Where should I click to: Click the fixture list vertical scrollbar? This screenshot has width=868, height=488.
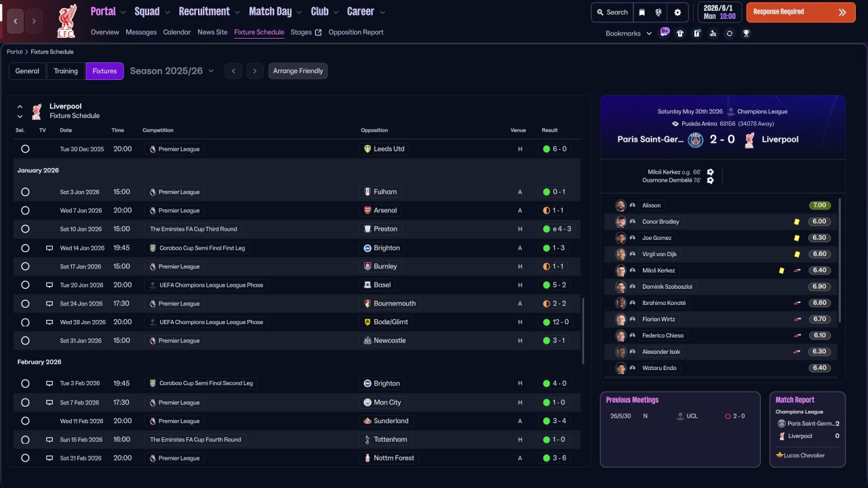point(583,331)
